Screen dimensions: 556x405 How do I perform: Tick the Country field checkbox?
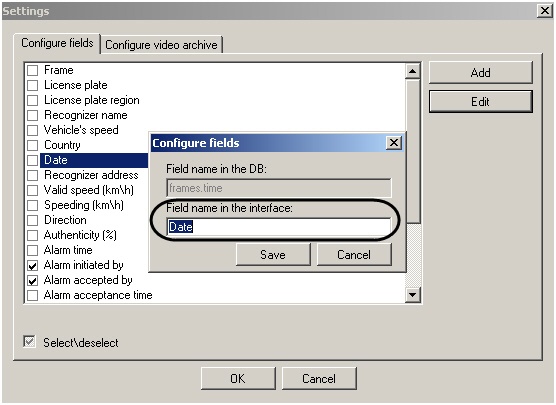33,145
